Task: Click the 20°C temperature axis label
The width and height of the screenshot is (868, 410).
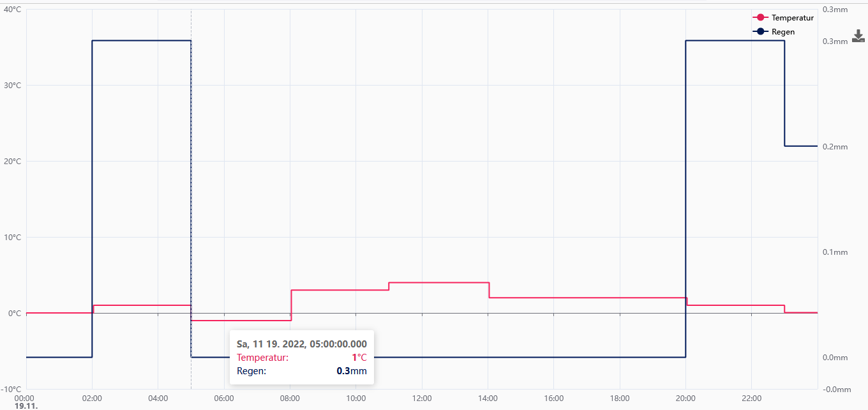Action: pyautogui.click(x=13, y=161)
